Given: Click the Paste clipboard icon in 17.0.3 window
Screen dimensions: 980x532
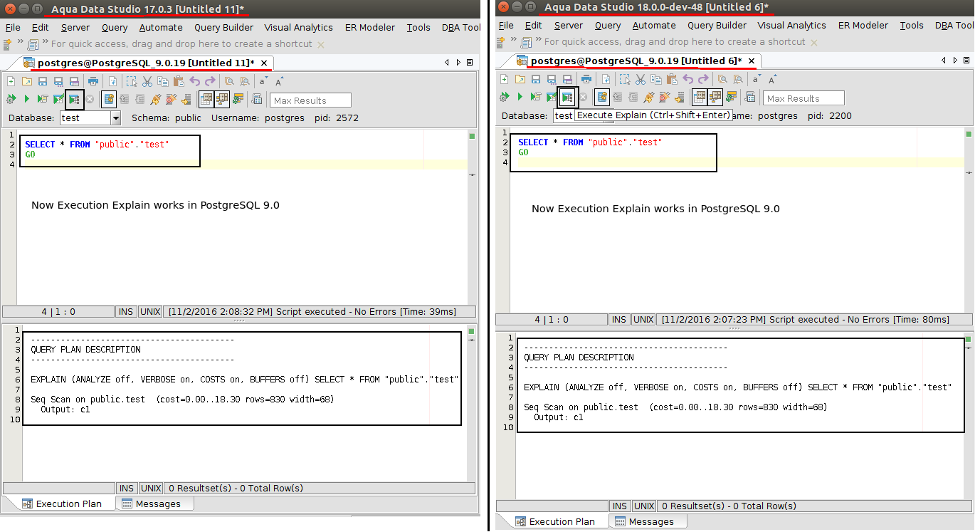Looking at the screenshot, I should tap(179, 81).
